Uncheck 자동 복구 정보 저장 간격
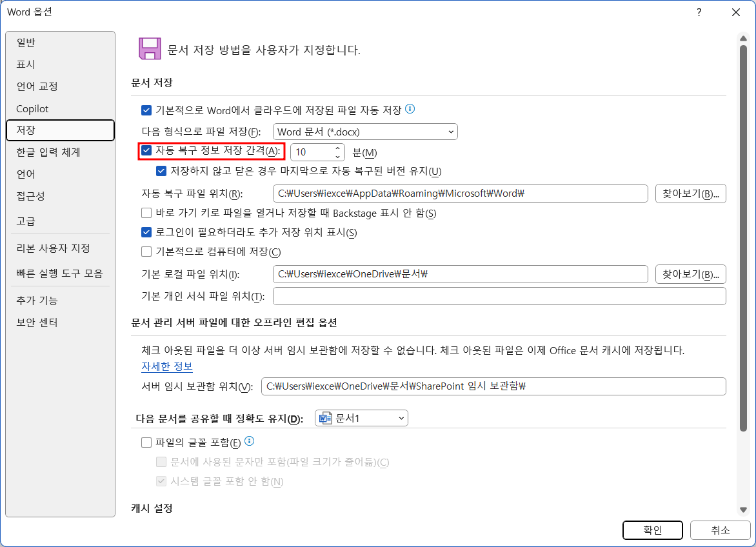 (x=145, y=152)
